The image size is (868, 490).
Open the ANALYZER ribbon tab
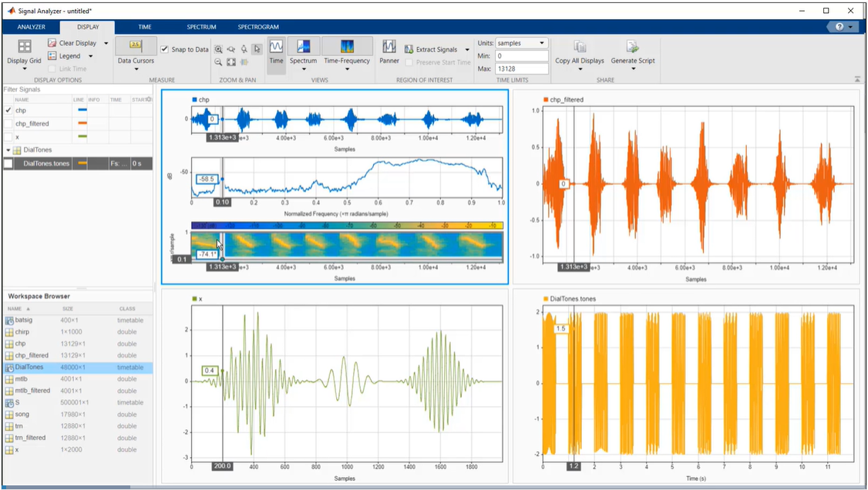[30, 26]
